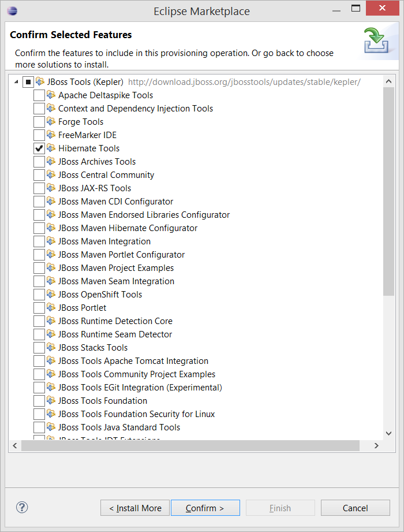Viewport: 404px width, 532px height.
Task: Select the JBoss Central Community row label
Action: click(106, 174)
